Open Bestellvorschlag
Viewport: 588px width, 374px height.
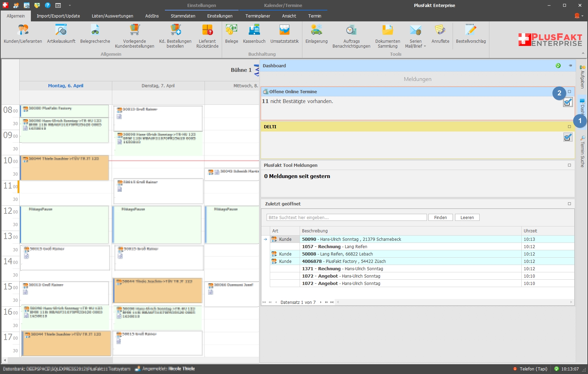[471, 35]
